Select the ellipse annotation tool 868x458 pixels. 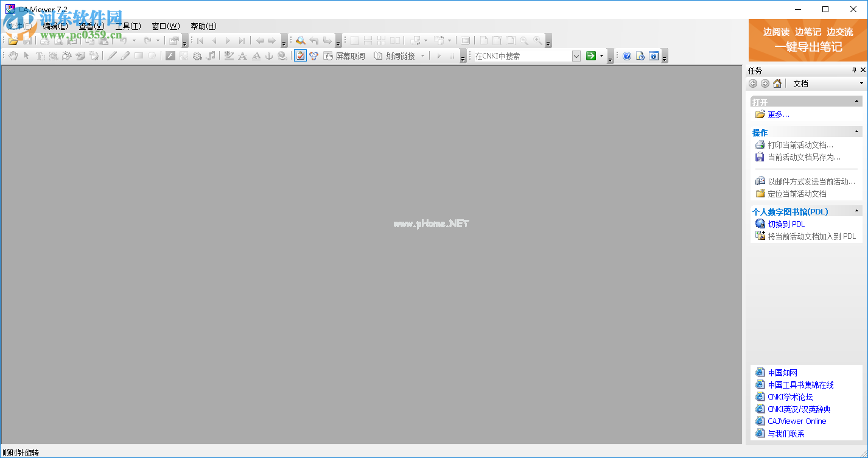(152, 56)
